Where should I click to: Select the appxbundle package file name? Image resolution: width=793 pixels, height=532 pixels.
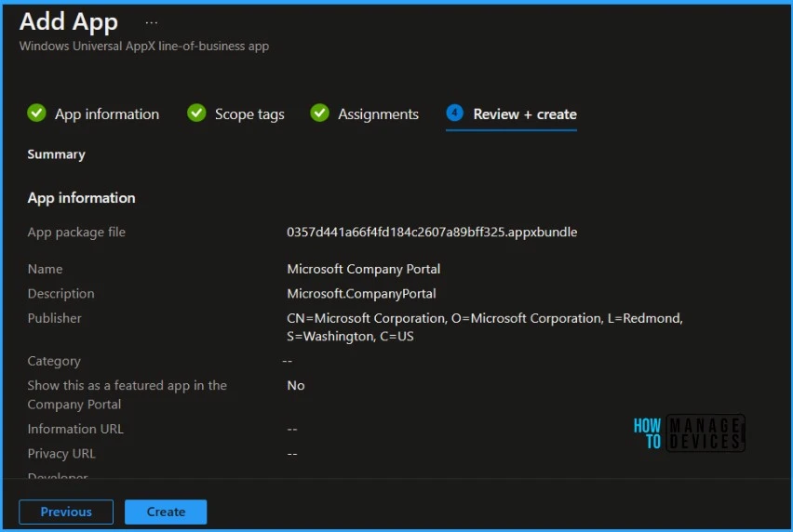pyautogui.click(x=432, y=232)
